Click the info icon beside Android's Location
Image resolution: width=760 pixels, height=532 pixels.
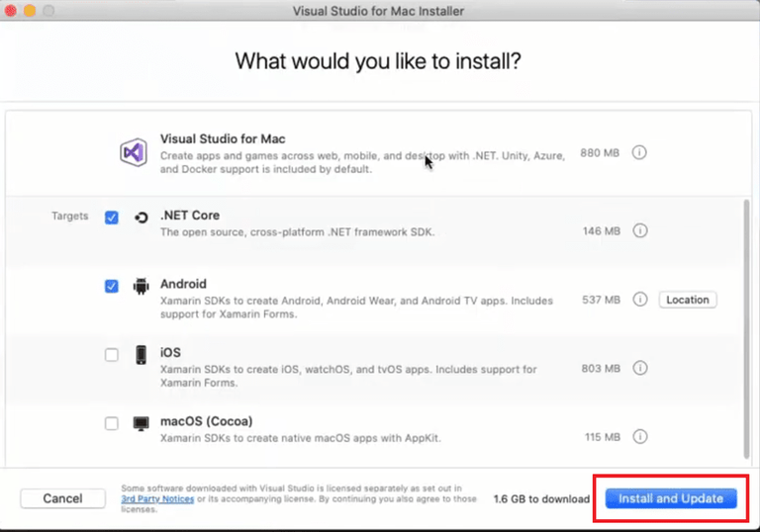639,300
